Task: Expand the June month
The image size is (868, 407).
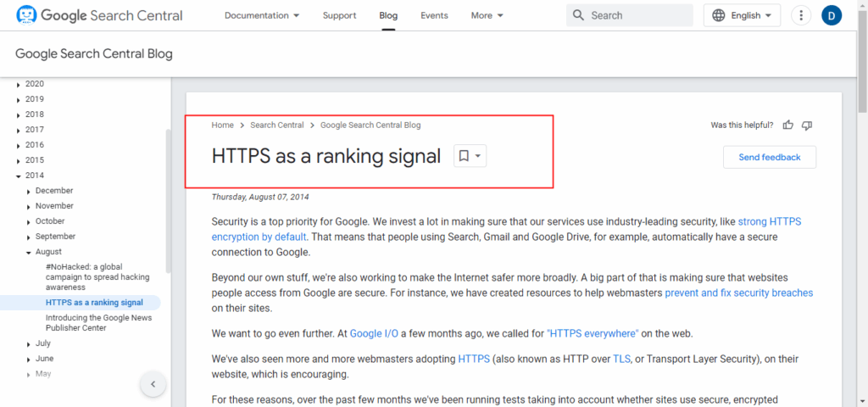Action: pos(28,359)
